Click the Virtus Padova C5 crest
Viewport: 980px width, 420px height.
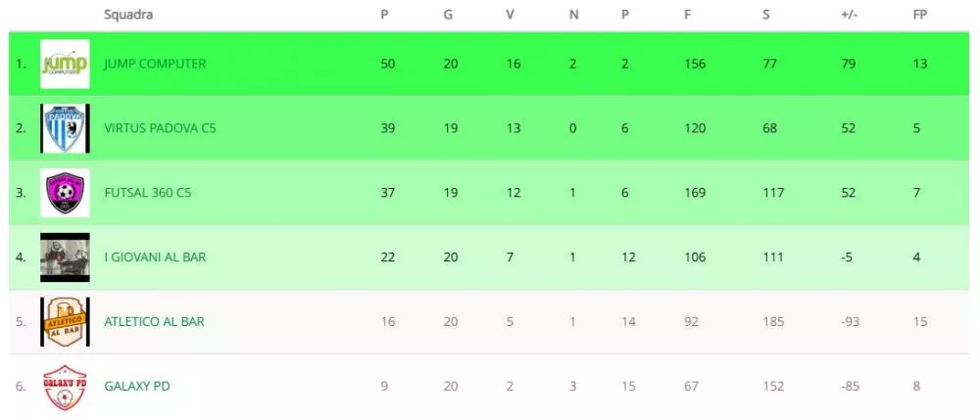[x=65, y=128]
